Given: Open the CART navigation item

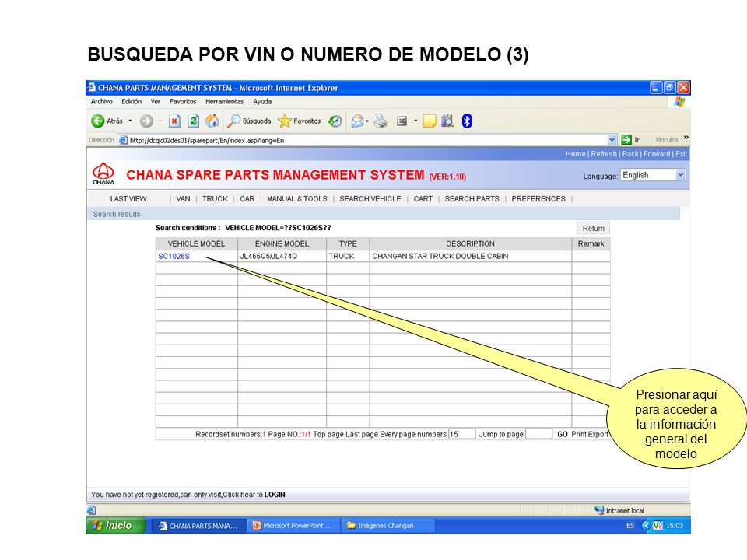Looking at the screenshot, I should tap(423, 198).
